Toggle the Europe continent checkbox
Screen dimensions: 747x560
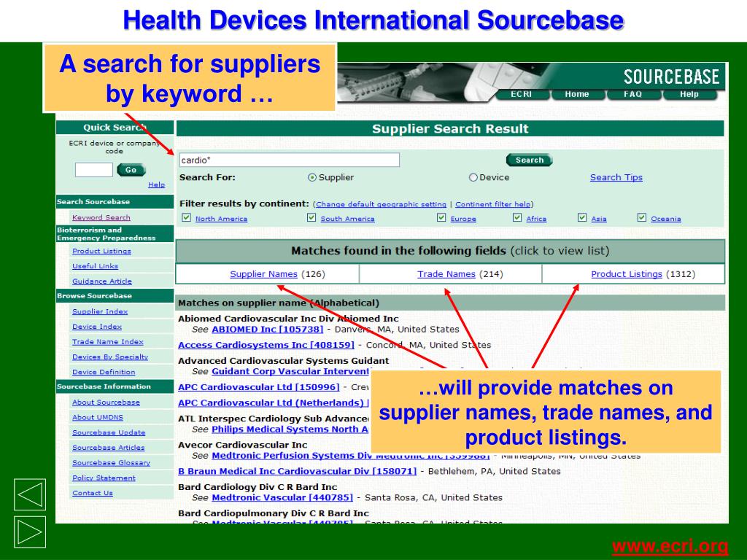pyautogui.click(x=441, y=217)
